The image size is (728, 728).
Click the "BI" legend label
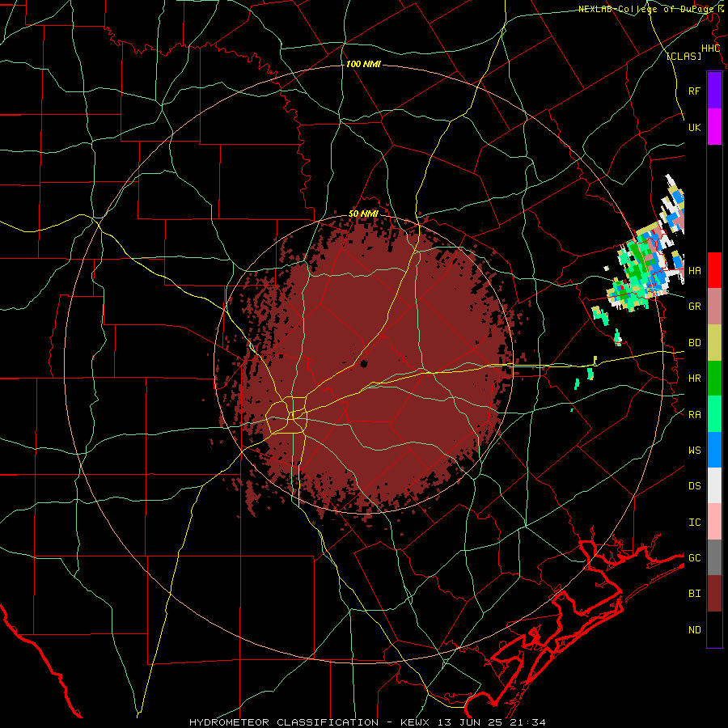point(694,594)
